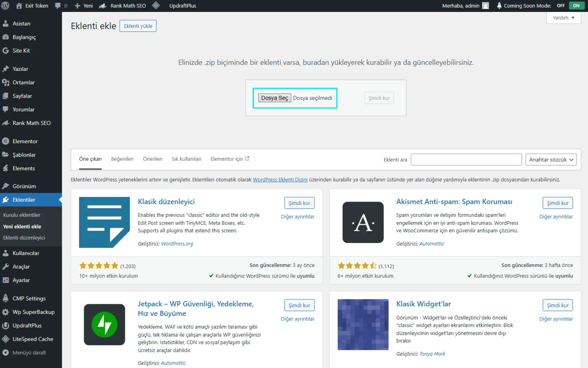Click the Eklenti yükle button

coord(138,26)
